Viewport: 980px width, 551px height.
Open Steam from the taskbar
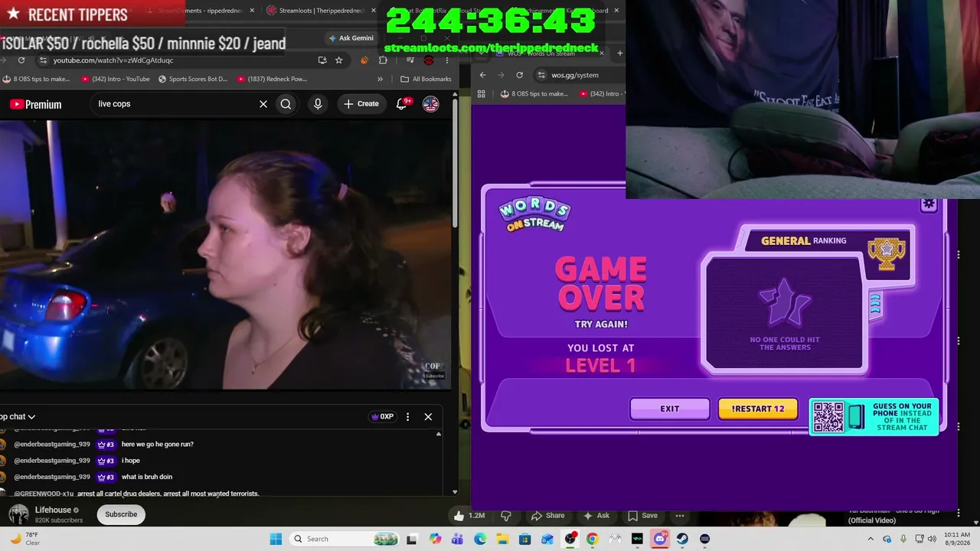click(682, 539)
